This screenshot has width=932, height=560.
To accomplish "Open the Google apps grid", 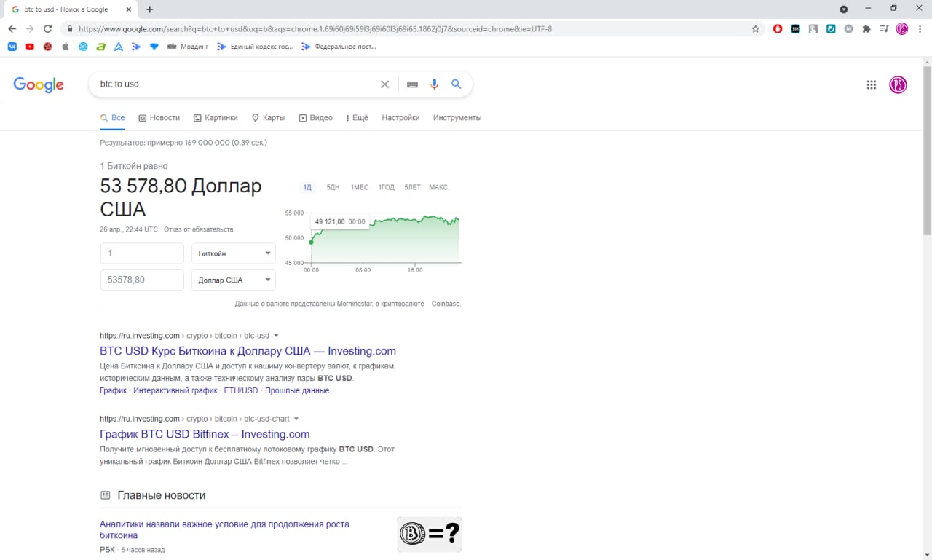I will click(872, 84).
